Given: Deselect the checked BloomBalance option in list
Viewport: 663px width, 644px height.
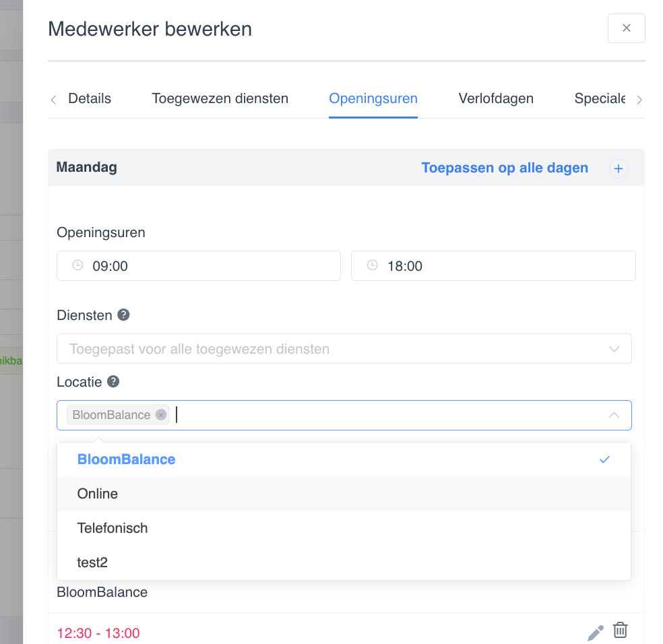Looking at the screenshot, I should (x=344, y=459).
